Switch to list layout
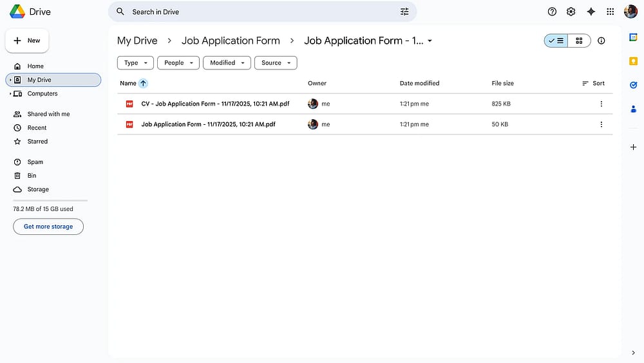The image size is (644, 363). pyautogui.click(x=556, y=41)
